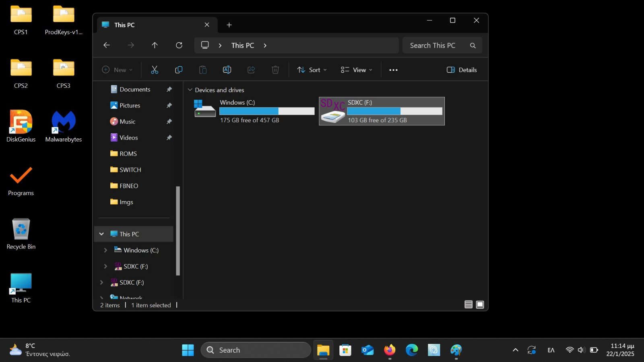Go up one folder level

(x=155, y=45)
